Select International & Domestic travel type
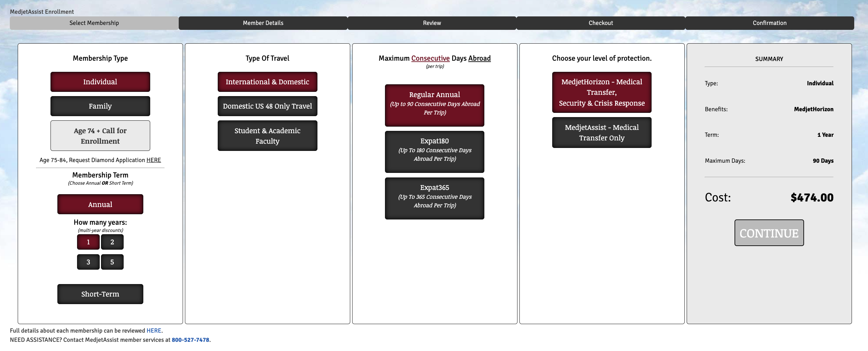Viewport: 868px width, 351px height. pyautogui.click(x=267, y=82)
